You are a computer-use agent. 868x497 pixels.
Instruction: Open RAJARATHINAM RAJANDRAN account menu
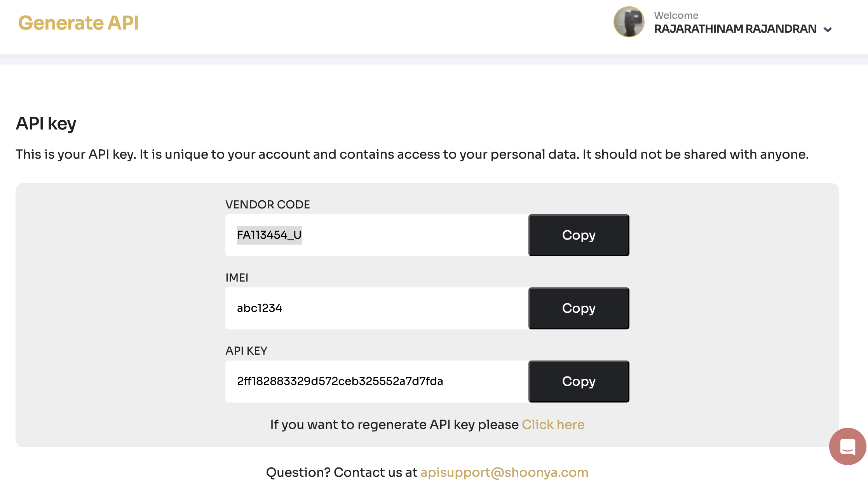[x=735, y=29]
